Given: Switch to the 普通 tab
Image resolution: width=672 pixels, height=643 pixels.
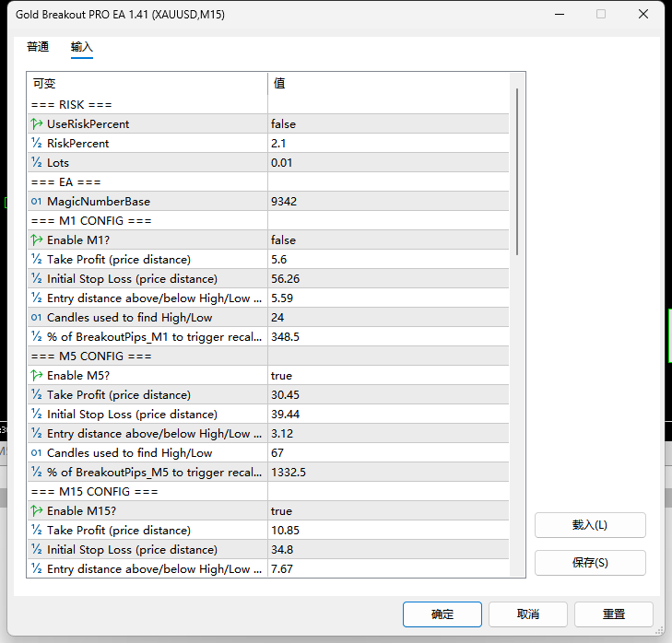Looking at the screenshot, I should tap(38, 47).
